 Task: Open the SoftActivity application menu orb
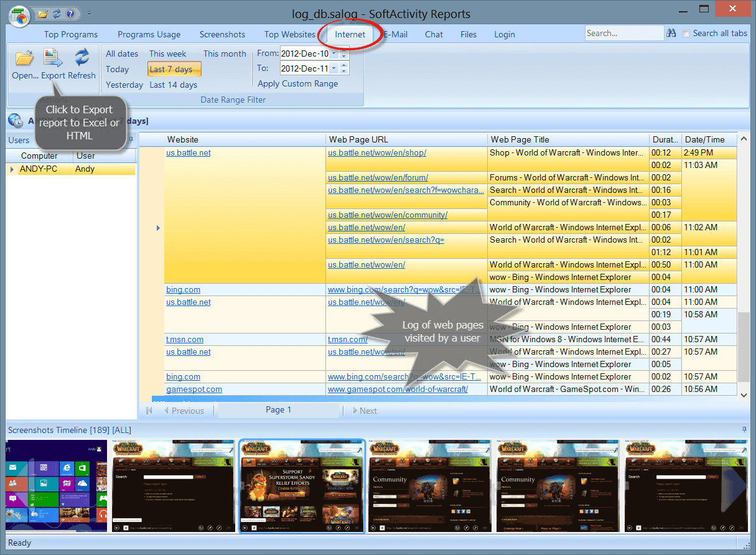(20, 16)
